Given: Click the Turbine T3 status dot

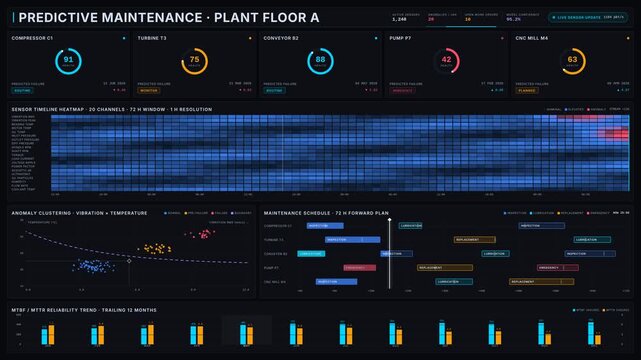Looking at the screenshot, I should 250,38.
